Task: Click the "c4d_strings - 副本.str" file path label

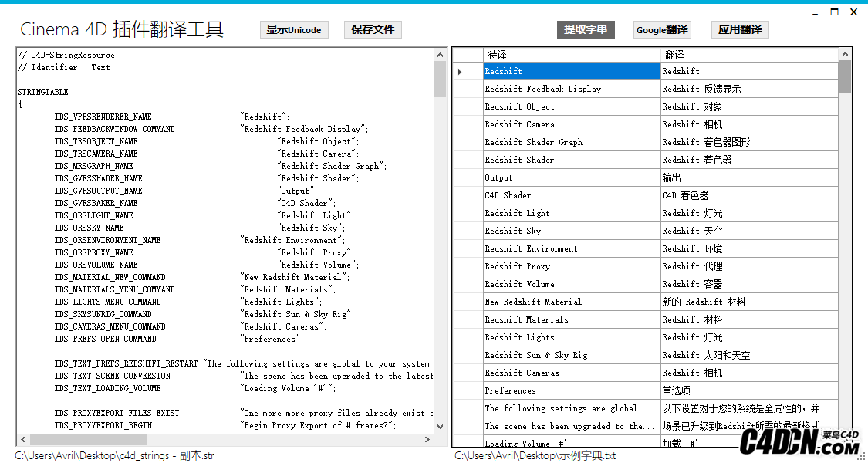Action: tap(115, 456)
